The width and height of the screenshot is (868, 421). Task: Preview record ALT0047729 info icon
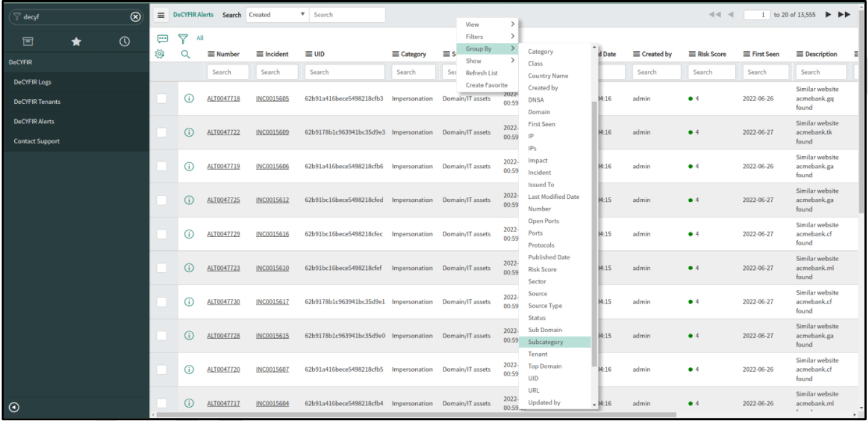point(189,234)
